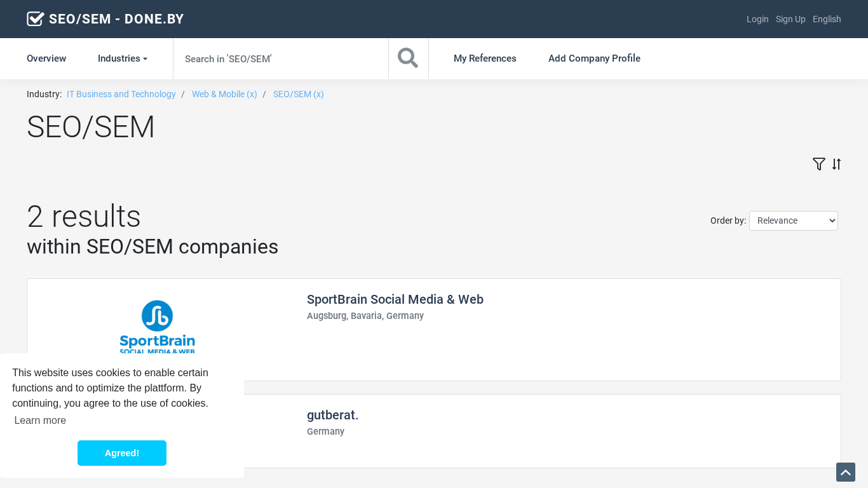Open the filter funnel icon
The image size is (868, 488).
pyautogui.click(x=818, y=164)
